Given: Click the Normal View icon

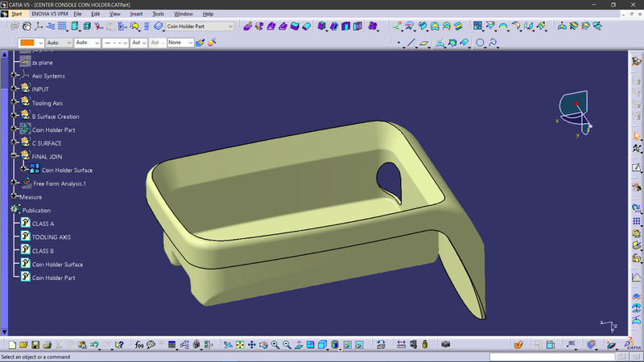Looking at the screenshot, I should pos(299,345).
